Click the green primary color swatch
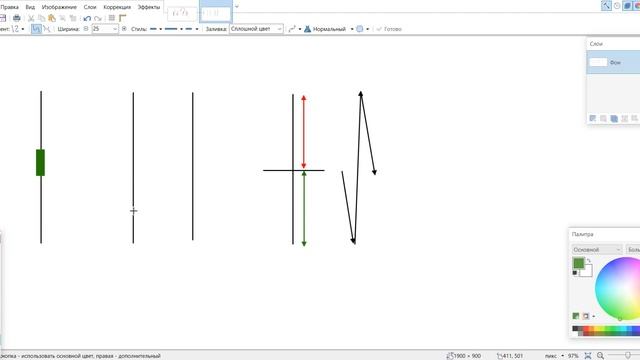 pyautogui.click(x=578, y=263)
